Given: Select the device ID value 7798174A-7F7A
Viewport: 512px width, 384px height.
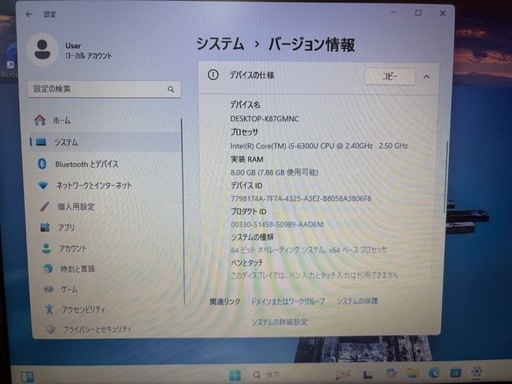Looking at the screenshot, I should tap(301, 199).
